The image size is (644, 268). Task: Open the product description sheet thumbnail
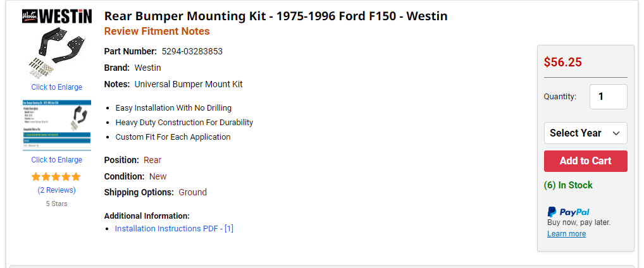[x=57, y=126]
